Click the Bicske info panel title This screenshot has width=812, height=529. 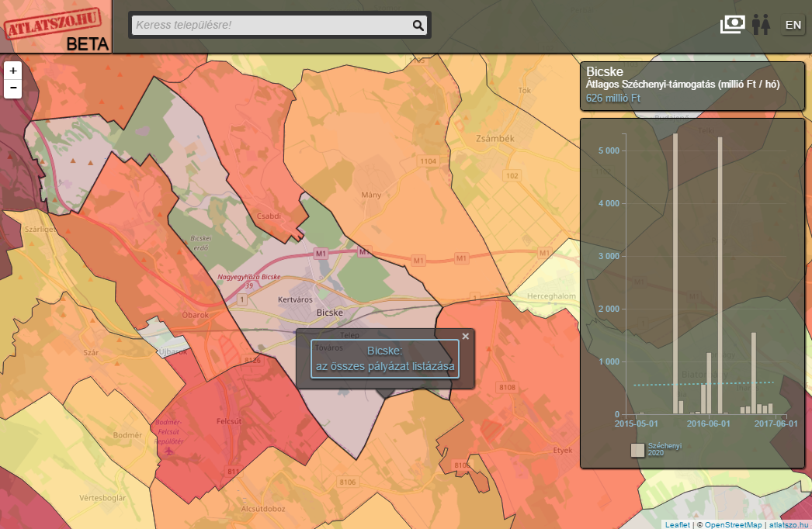point(605,72)
